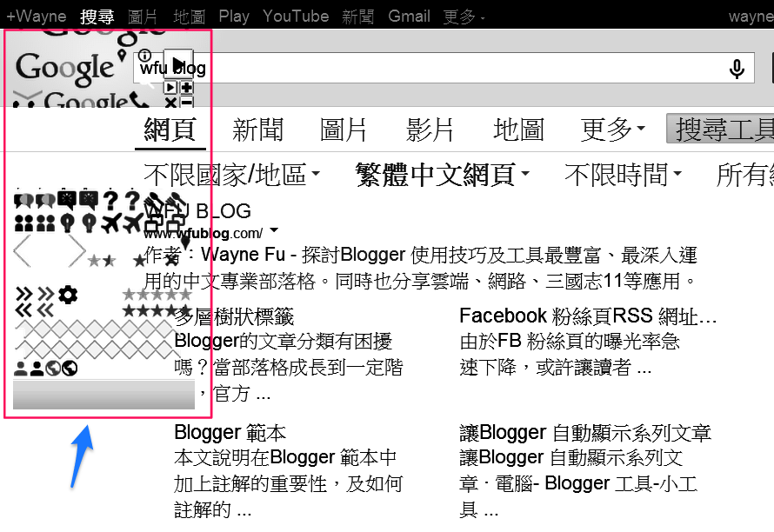Image resolution: width=774 pixels, height=532 pixels.
Task: Open the 讓Blogger 自動顯示系列文章 sitelink
Action: [585, 432]
